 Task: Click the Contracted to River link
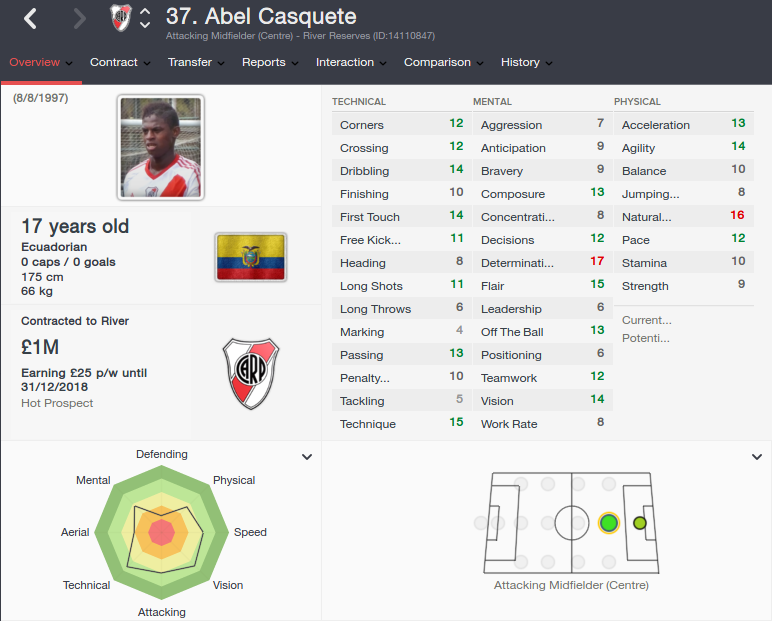click(75, 321)
